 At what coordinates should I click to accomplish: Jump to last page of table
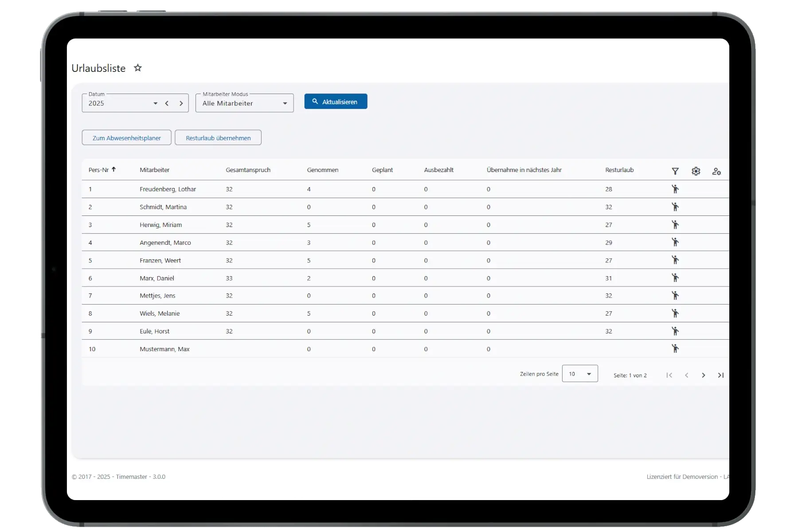coord(721,375)
